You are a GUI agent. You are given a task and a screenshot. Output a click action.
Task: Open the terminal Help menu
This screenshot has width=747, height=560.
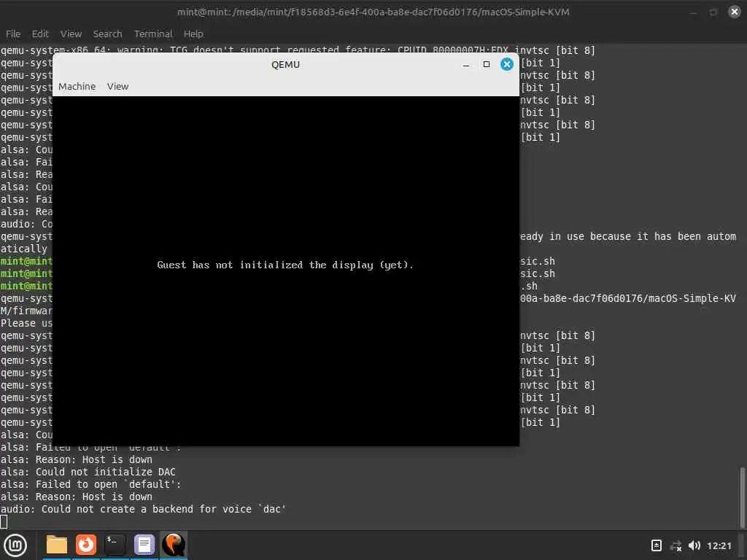point(193,34)
